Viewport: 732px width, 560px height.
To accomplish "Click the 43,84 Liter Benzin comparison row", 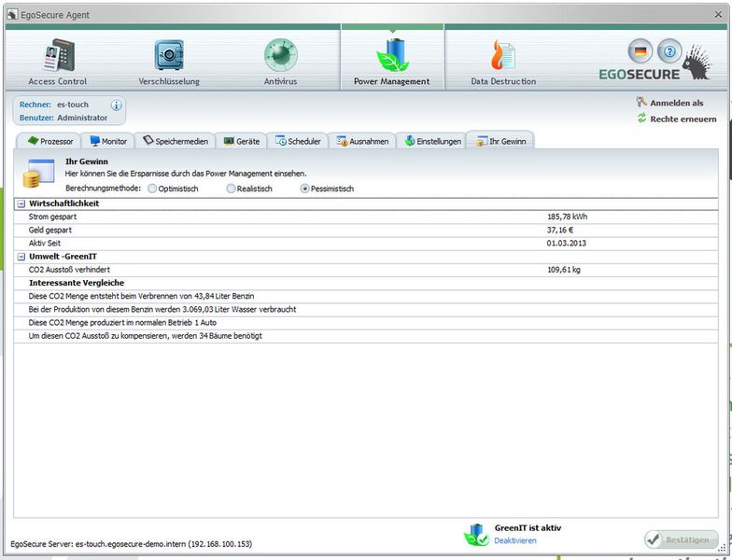I will click(x=366, y=297).
